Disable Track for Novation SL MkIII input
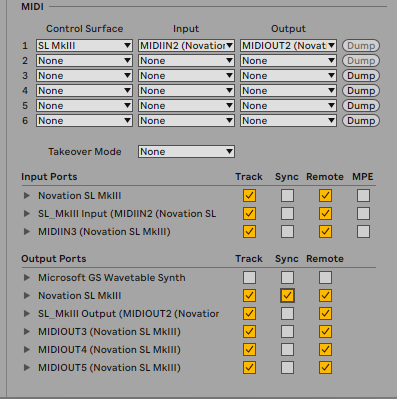Image resolution: width=397 pixels, height=399 pixels. tap(249, 196)
